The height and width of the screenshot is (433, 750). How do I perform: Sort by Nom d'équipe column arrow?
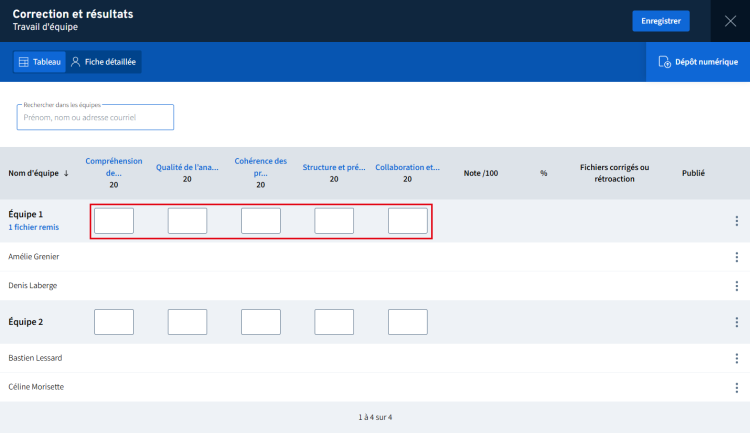[66, 173]
